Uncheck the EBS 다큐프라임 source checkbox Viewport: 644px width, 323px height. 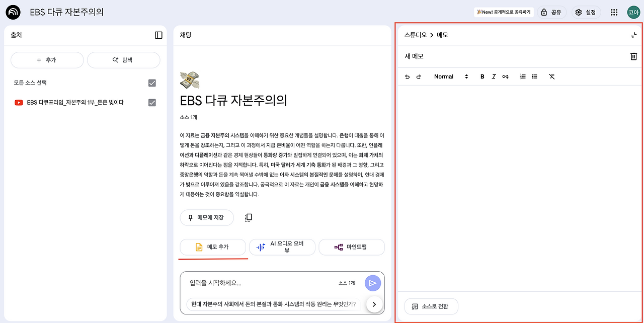pyautogui.click(x=152, y=102)
